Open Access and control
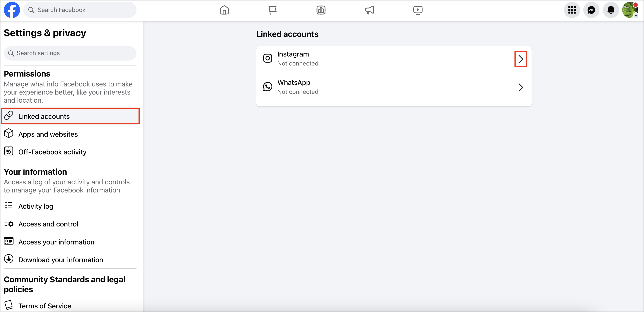The height and width of the screenshot is (312, 644). (x=70, y=224)
